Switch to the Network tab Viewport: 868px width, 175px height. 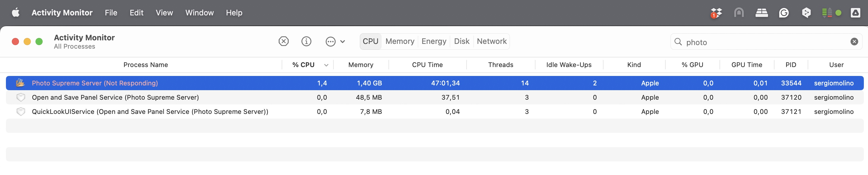point(492,41)
